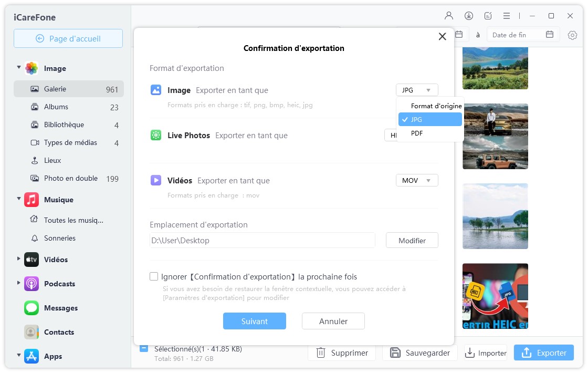Click the Exporter button

(x=544, y=353)
